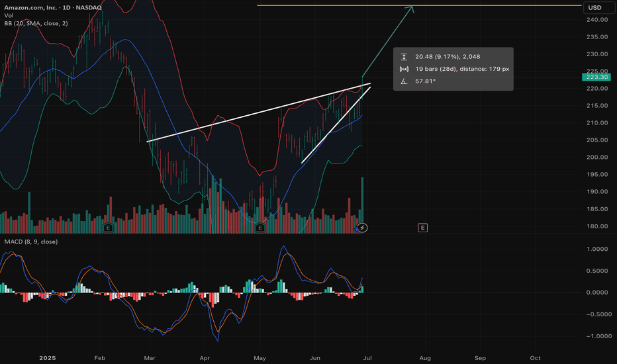Click the Jun label on time axis
Screen dimensions: 617x364
(x=315, y=358)
